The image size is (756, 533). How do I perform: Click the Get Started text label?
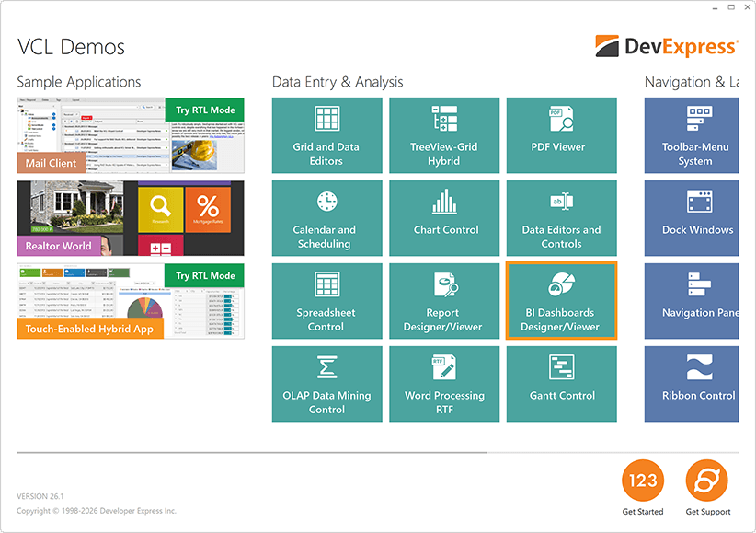point(643,512)
